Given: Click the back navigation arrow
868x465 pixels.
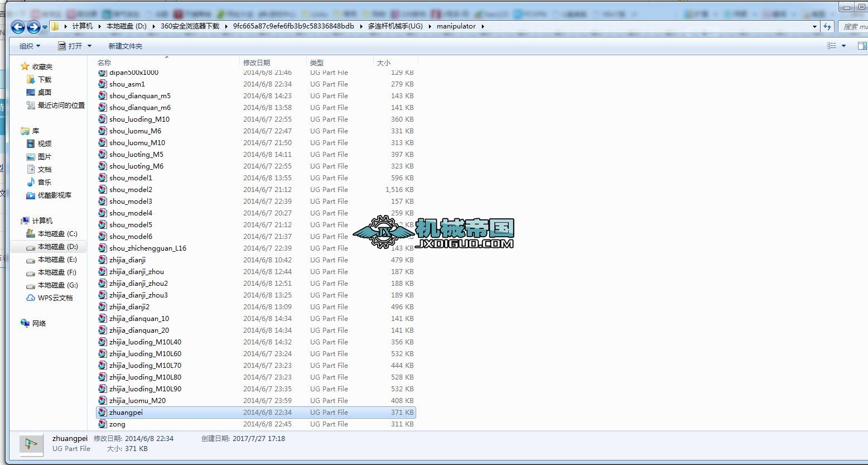Looking at the screenshot, I should (x=18, y=26).
